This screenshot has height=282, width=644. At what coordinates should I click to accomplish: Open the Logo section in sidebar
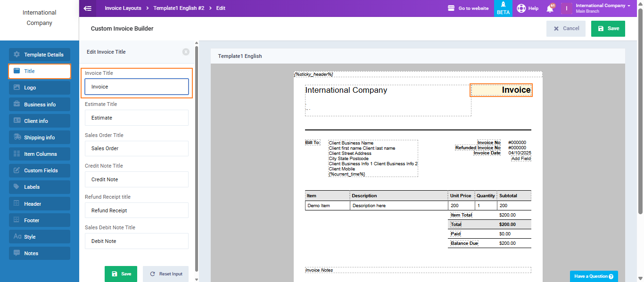40,88
